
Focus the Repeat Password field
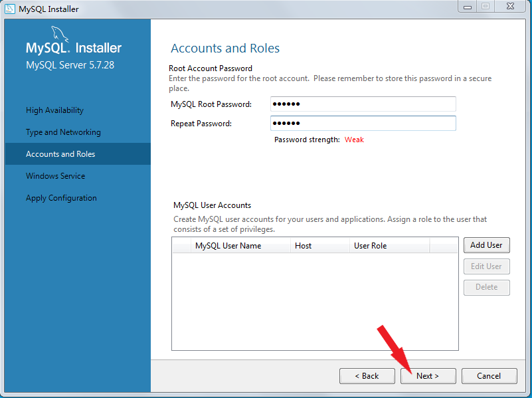tap(363, 123)
